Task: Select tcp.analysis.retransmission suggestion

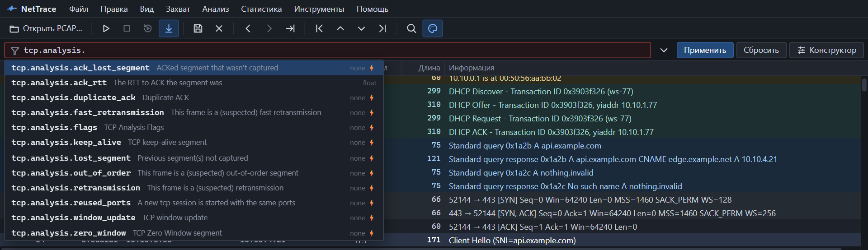Action: pos(194,188)
